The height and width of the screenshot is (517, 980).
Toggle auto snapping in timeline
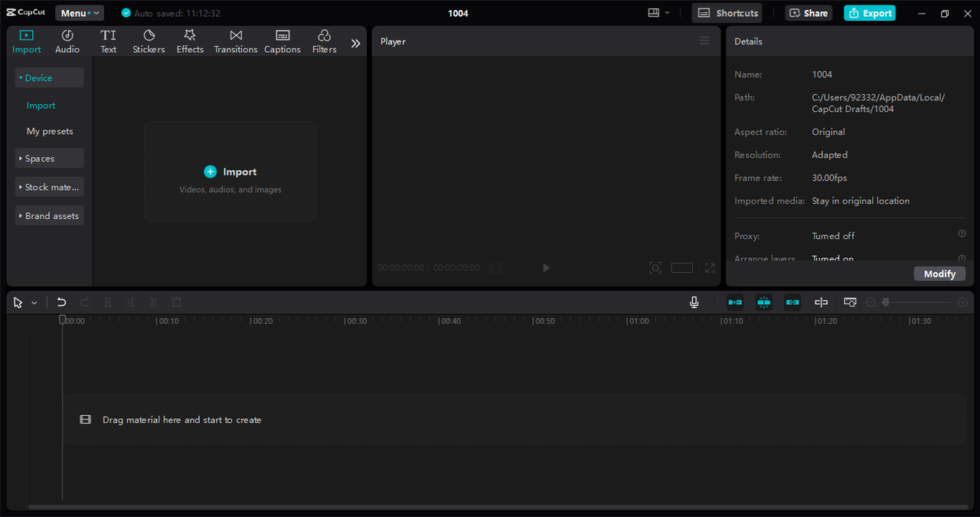(764, 303)
